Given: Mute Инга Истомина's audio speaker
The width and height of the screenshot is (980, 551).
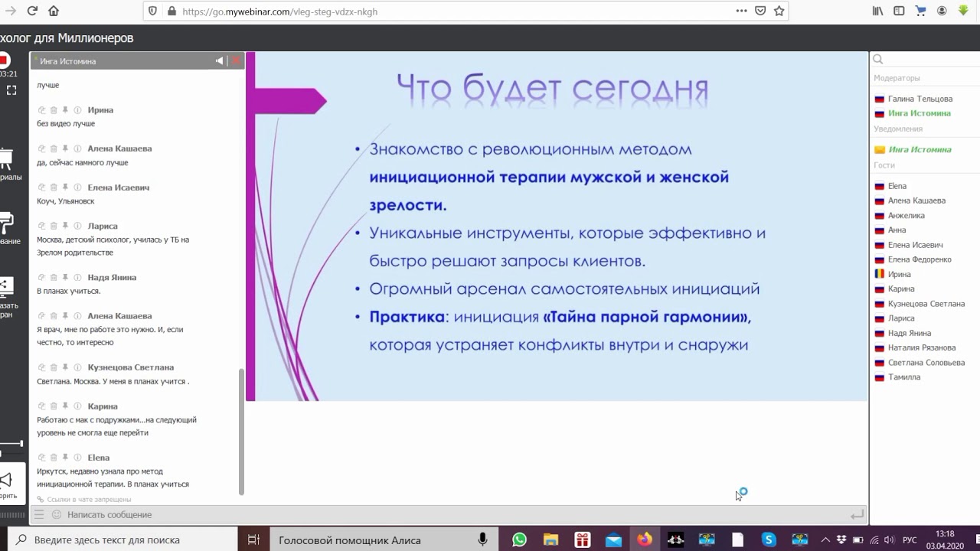Looking at the screenshot, I should [220, 60].
